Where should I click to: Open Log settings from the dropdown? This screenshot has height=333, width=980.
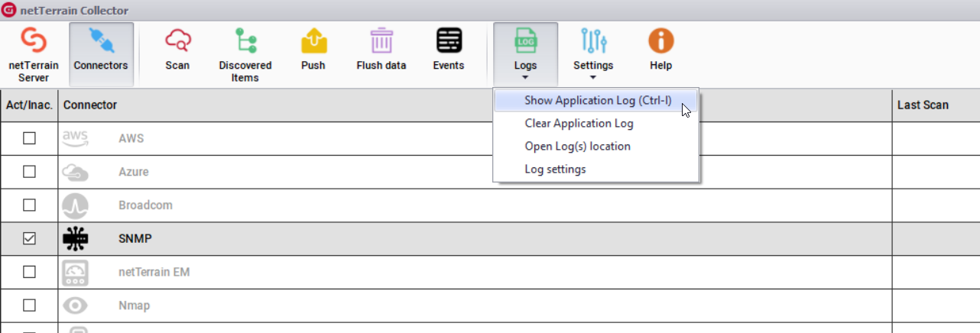pos(555,169)
